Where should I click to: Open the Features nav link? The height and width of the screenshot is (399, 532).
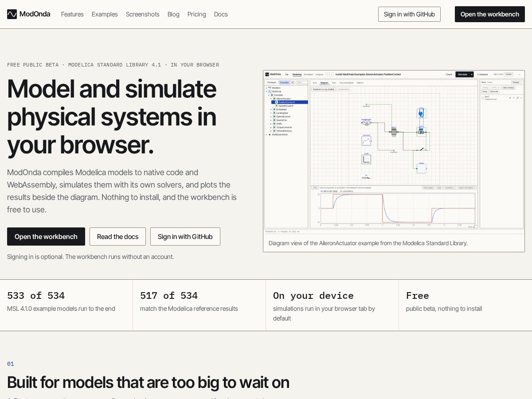(x=72, y=14)
